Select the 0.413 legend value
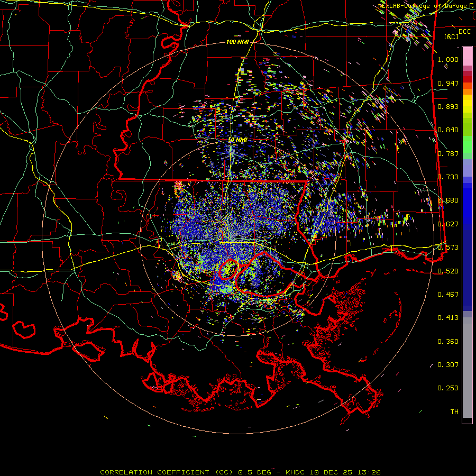 tap(448, 318)
